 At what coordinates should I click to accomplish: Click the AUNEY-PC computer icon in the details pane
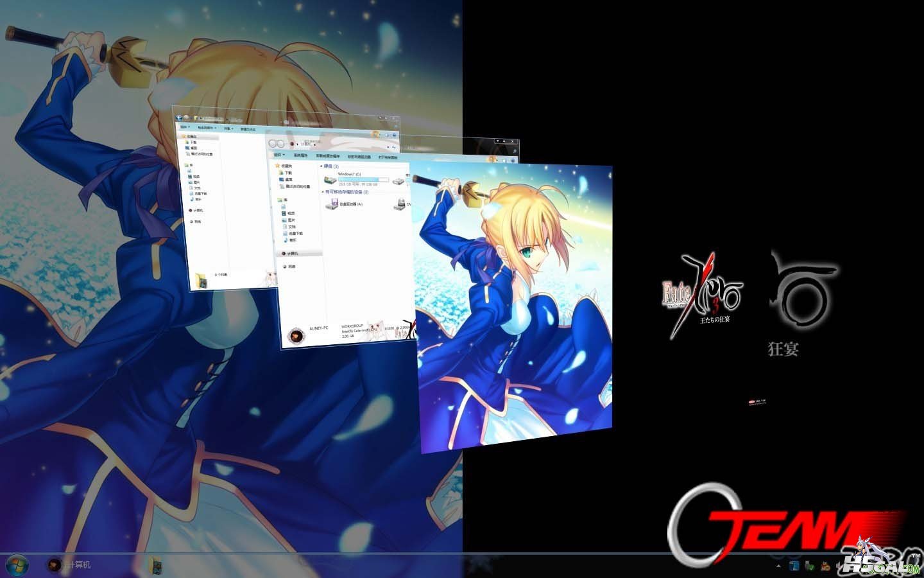(x=296, y=335)
